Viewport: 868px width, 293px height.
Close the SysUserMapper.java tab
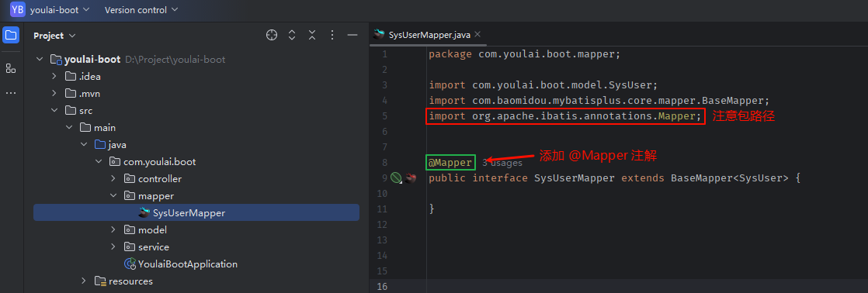(x=477, y=34)
